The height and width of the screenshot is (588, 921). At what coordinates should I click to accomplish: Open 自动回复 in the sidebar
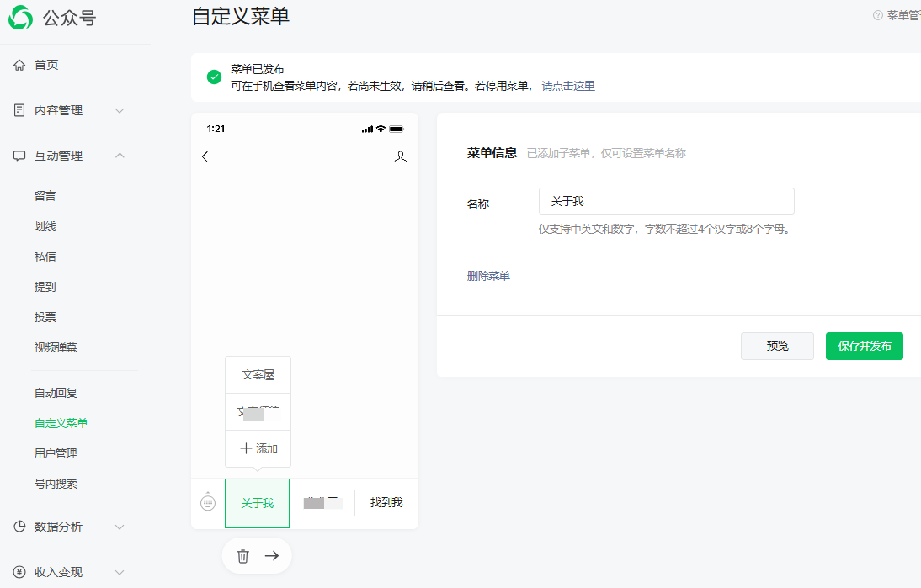click(x=56, y=393)
